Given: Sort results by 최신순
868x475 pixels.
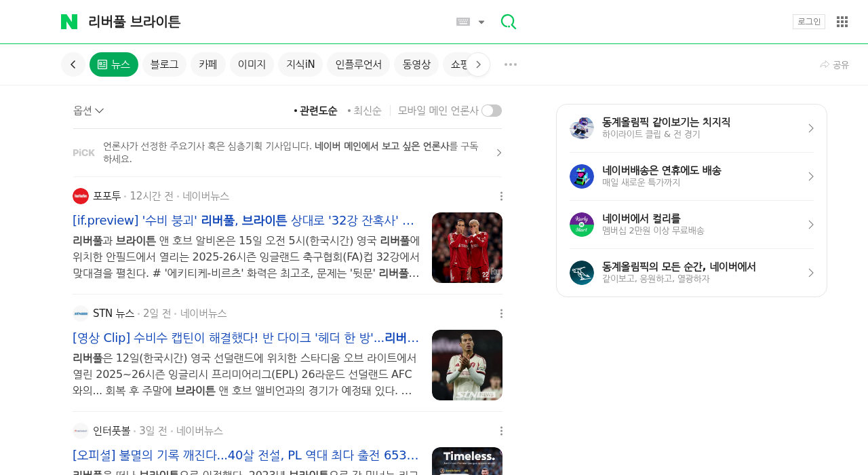Looking at the screenshot, I should [365, 111].
